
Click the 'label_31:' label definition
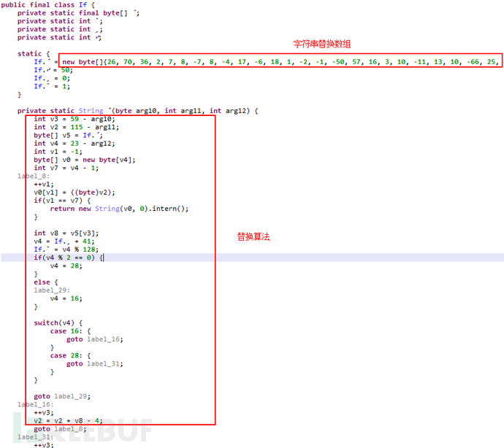click(36, 437)
